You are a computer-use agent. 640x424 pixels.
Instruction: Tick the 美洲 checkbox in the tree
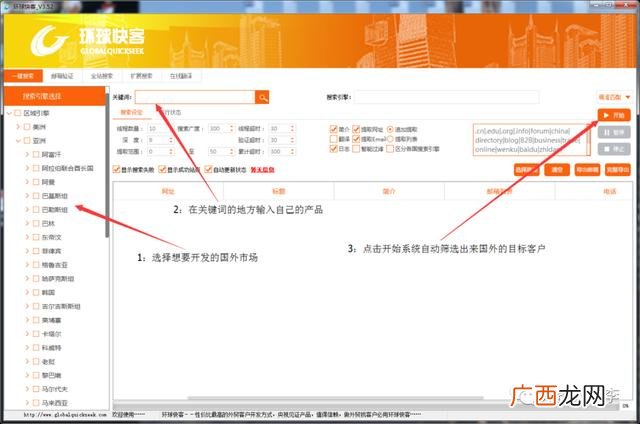tap(27, 127)
